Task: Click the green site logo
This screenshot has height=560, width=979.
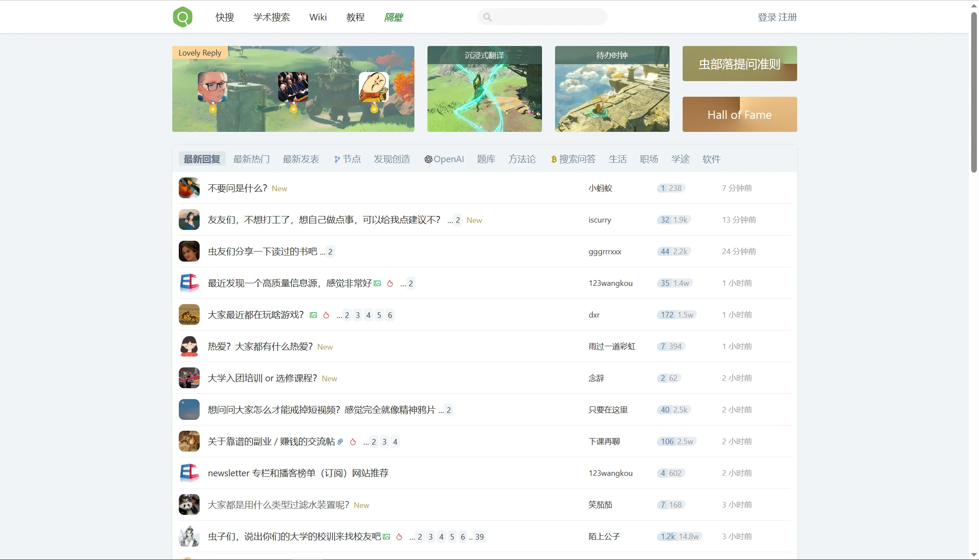Action: (182, 16)
